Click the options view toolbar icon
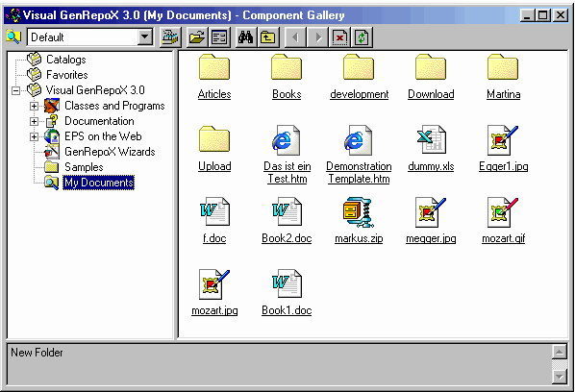The width and height of the screenshot is (575, 392). 219,37
